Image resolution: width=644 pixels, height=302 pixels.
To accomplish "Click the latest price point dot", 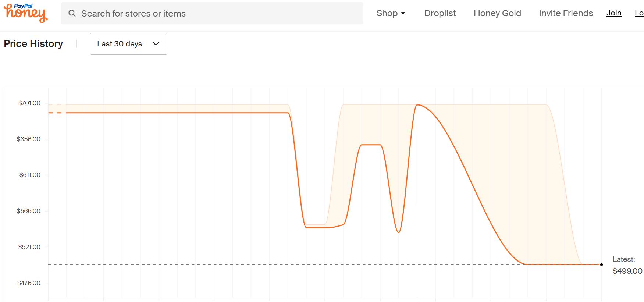I will (601, 264).
